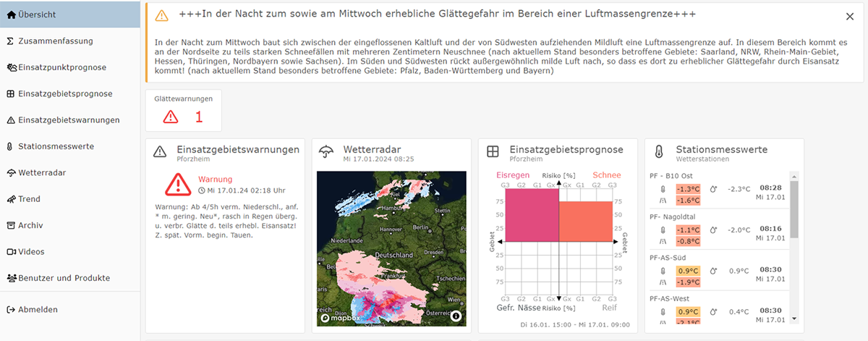868x341 pixels.
Task: Dismiss the Glättegefahr alert banner
Action: coord(849,17)
